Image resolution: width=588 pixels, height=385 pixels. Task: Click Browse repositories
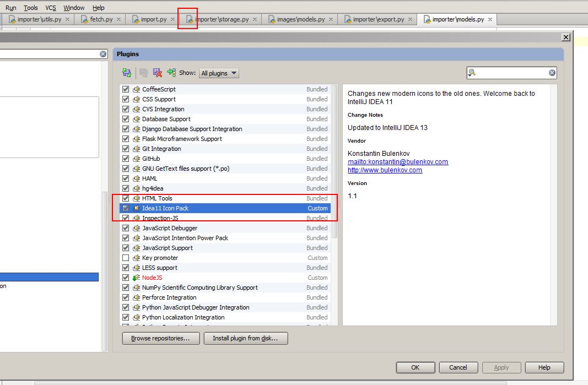click(160, 338)
